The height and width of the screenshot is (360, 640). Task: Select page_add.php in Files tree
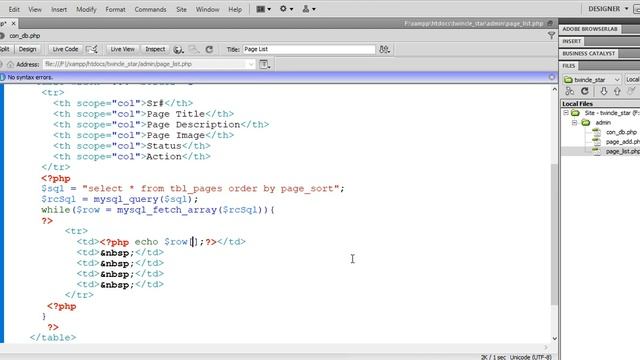622,142
